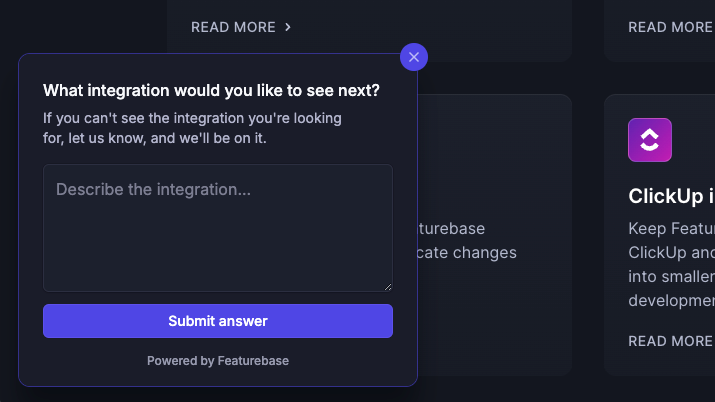Click the "ClickUp and" description line
This screenshot has width=715, height=402.
[x=671, y=252]
